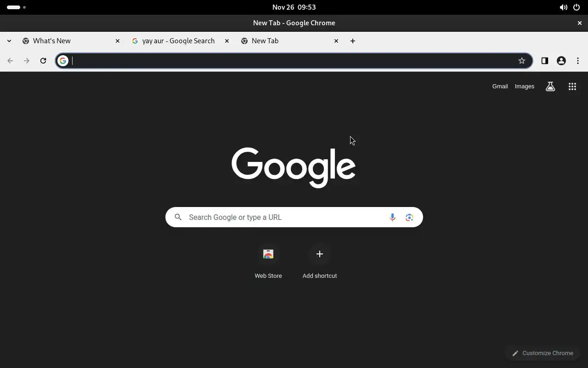Open the clock and calendar menu
Image resolution: width=588 pixels, height=368 pixels.
[294, 7]
